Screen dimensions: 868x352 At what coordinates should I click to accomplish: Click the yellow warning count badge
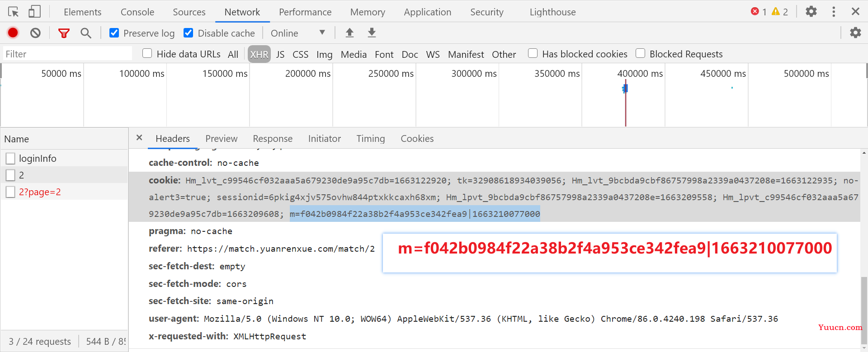pos(780,12)
